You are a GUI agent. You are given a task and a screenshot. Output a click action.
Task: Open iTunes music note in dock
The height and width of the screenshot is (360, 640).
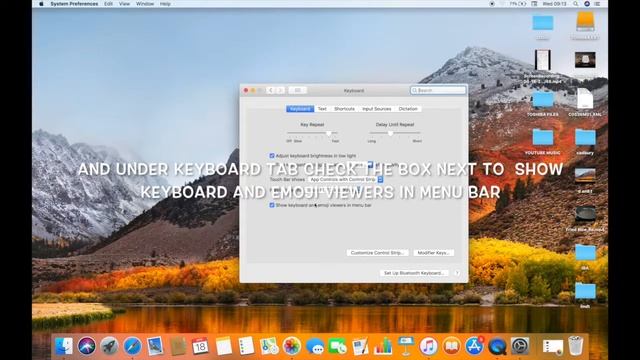[429, 346]
